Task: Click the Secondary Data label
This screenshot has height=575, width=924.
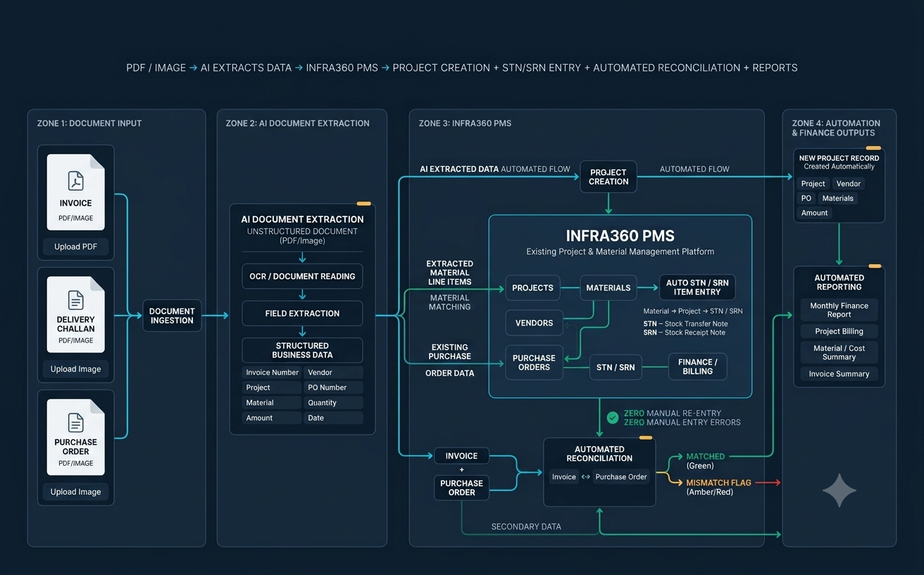Action: (526, 526)
